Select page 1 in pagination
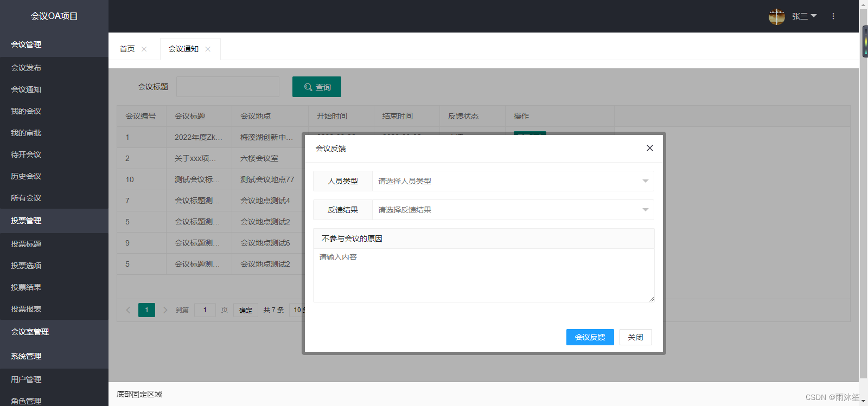868x406 pixels. coord(146,310)
